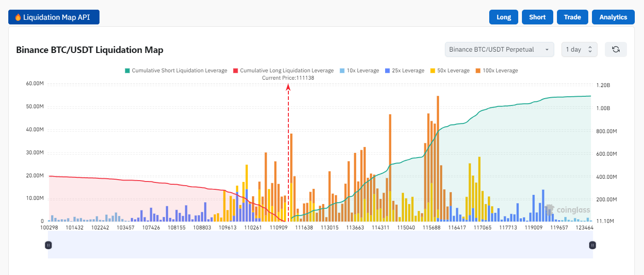Expand the Binance BTC/USDT Perpetual dropdown

pos(499,49)
